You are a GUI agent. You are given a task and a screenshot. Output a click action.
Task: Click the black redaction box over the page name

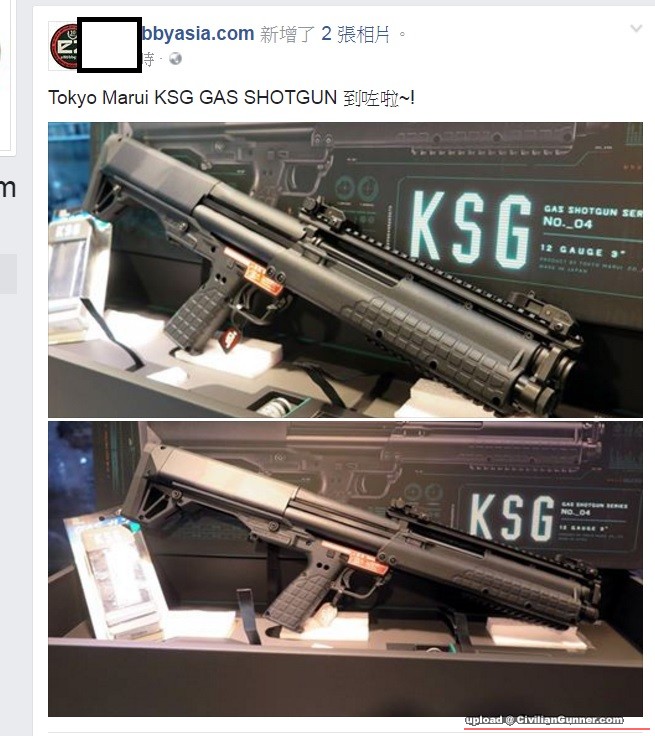[x=109, y=45]
